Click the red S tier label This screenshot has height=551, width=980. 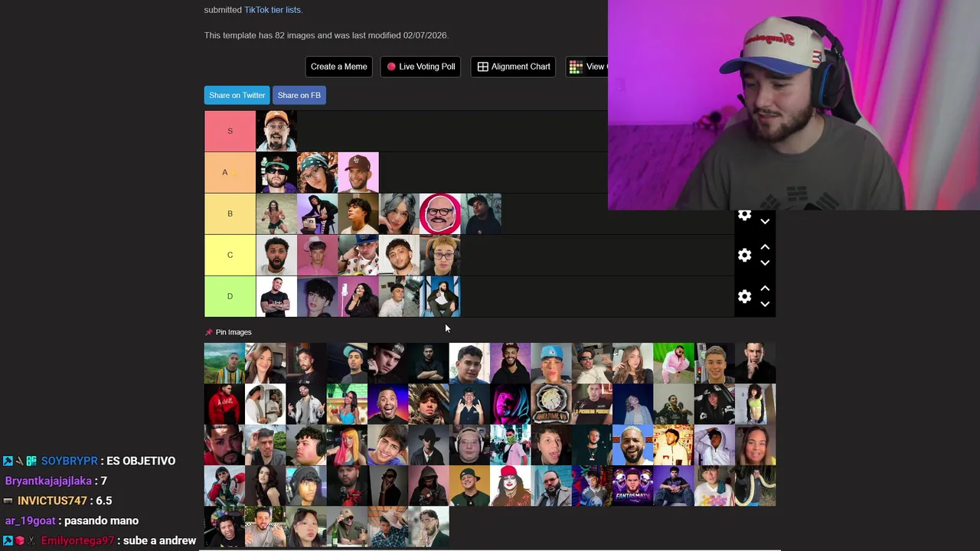pos(230,131)
